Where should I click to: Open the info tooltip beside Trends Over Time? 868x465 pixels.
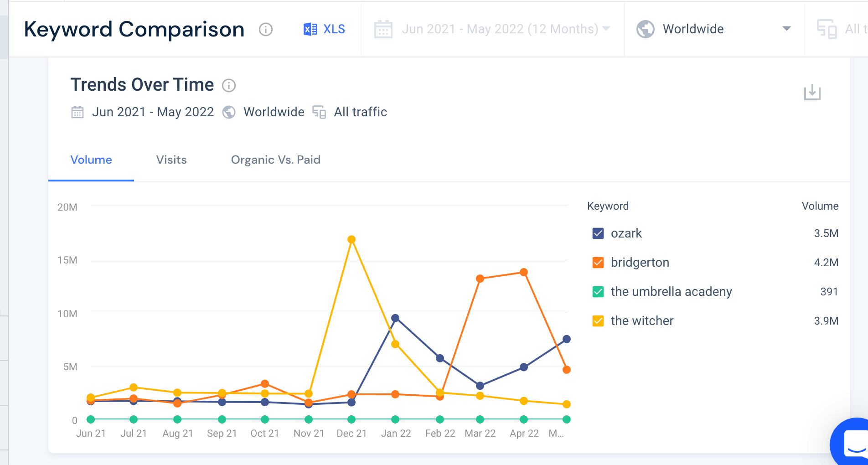tap(229, 86)
